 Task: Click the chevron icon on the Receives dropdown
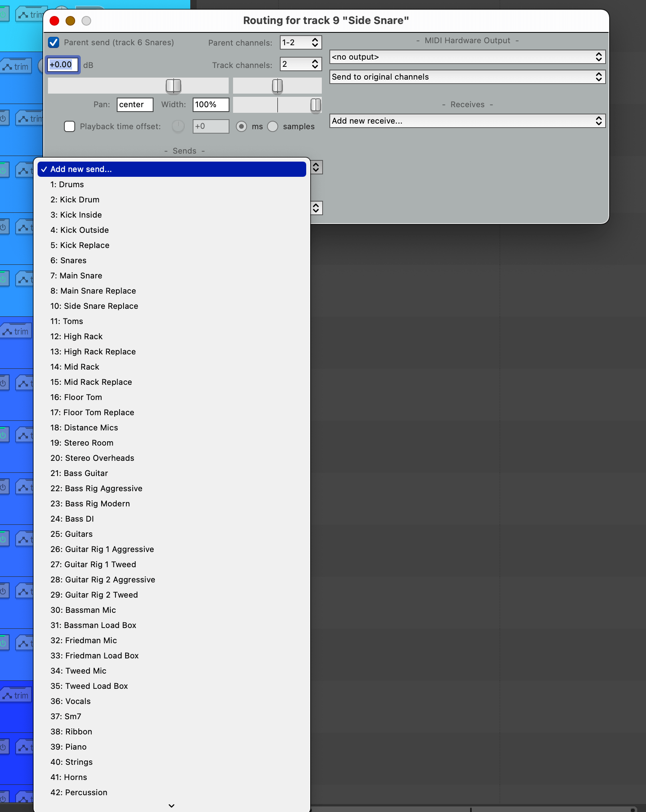click(x=598, y=120)
